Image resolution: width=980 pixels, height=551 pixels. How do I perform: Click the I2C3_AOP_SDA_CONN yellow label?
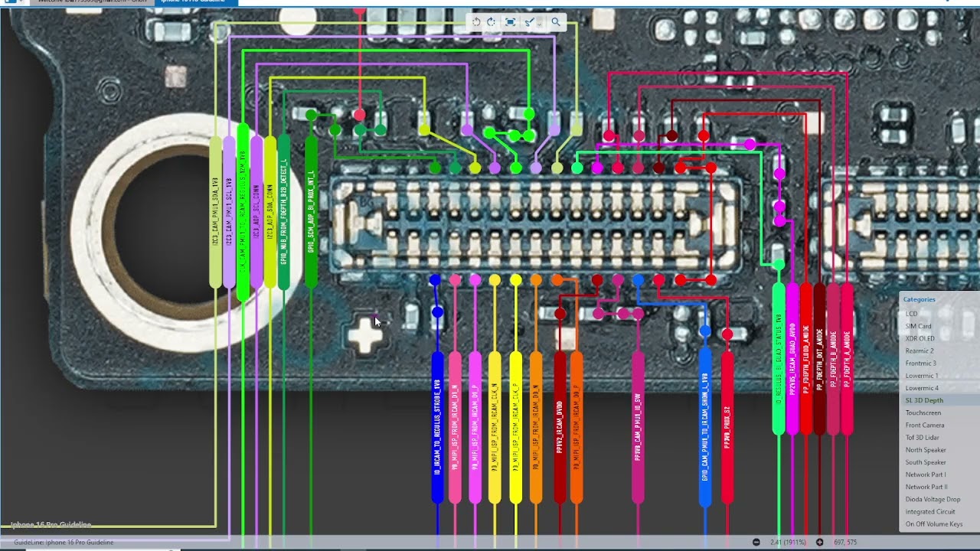pos(269,212)
